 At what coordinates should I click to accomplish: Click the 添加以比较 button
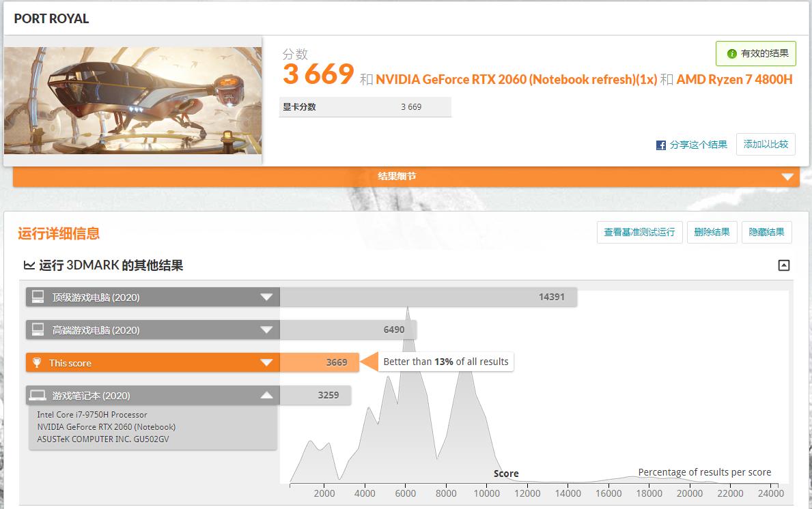click(765, 144)
